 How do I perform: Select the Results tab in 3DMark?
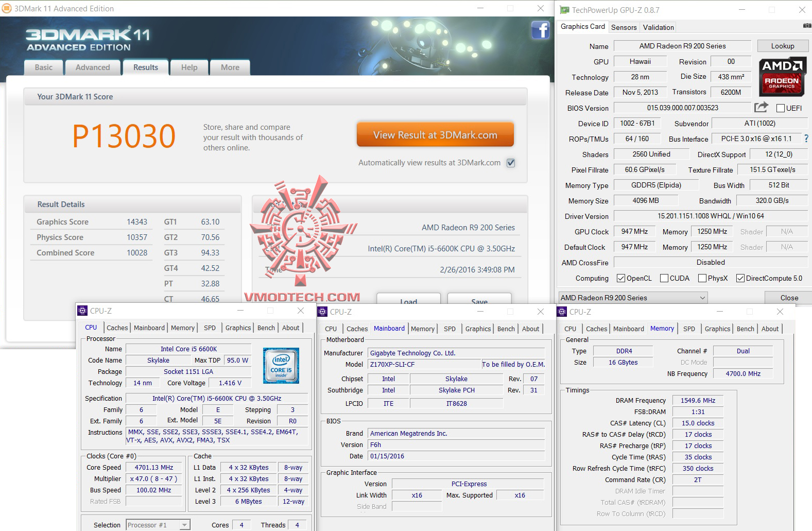tap(146, 67)
